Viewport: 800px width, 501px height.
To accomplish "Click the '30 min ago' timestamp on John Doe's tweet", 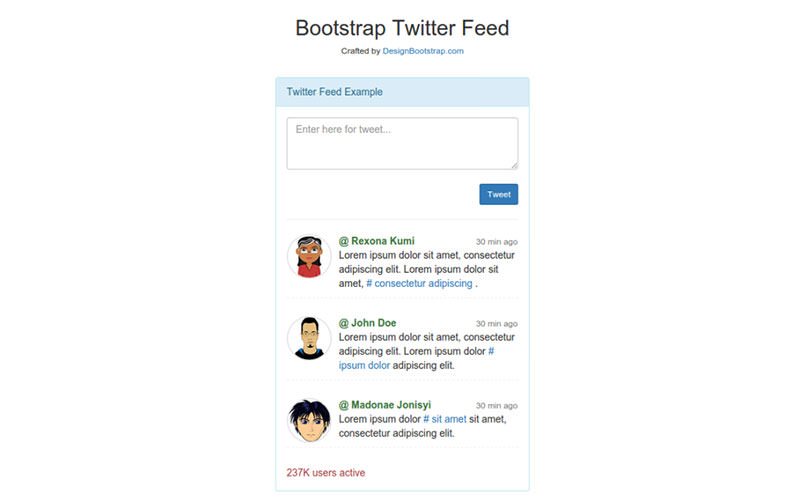I will tap(496, 324).
